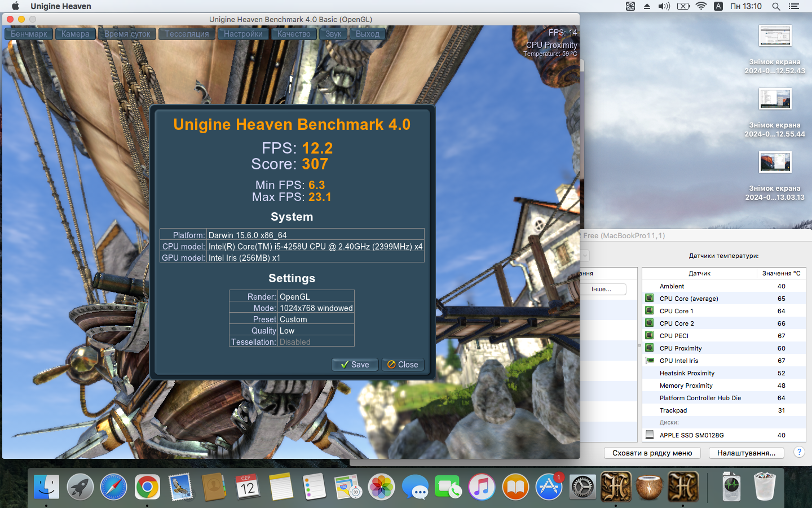Select the CPU Core (average) sensor row
Screen dimensions: 812x508
(x=723, y=299)
